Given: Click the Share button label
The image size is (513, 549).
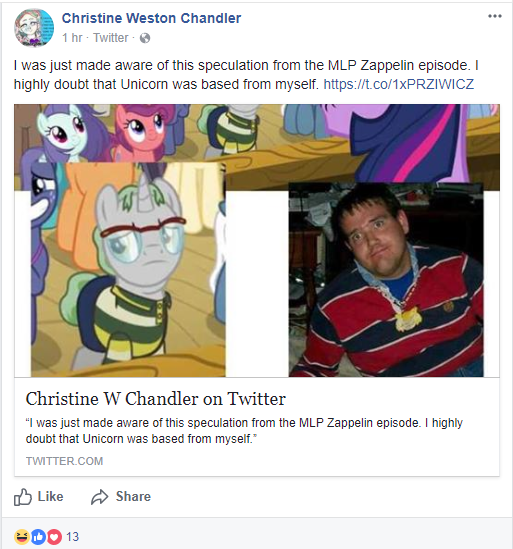Looking at the screenshot, I should (133, 496).
